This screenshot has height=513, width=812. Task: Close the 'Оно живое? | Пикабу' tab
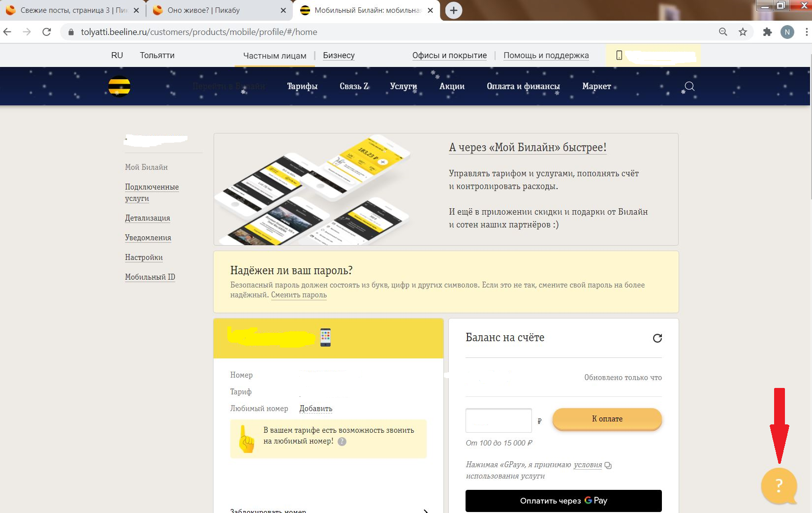point(283,10)
